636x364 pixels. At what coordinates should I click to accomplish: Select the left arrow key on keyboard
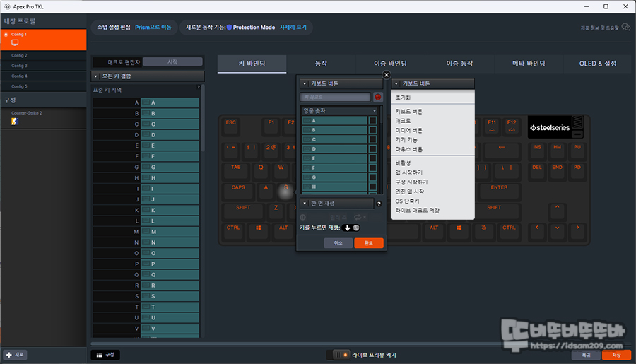pos(537,231)
